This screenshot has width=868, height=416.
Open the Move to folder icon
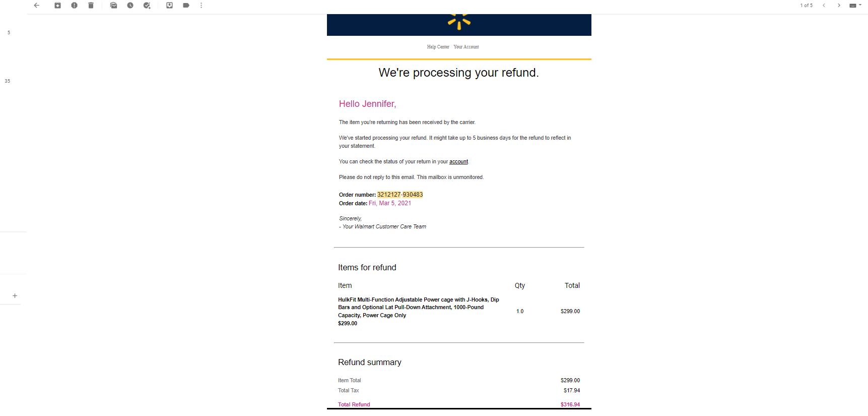click(169, 6)
